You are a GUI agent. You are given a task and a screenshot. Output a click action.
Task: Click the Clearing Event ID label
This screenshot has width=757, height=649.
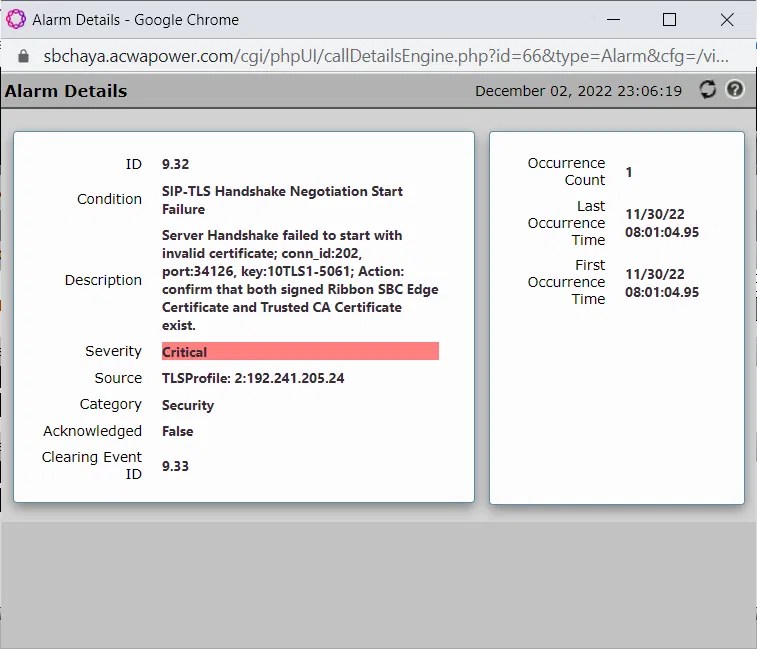click(92, 466)
